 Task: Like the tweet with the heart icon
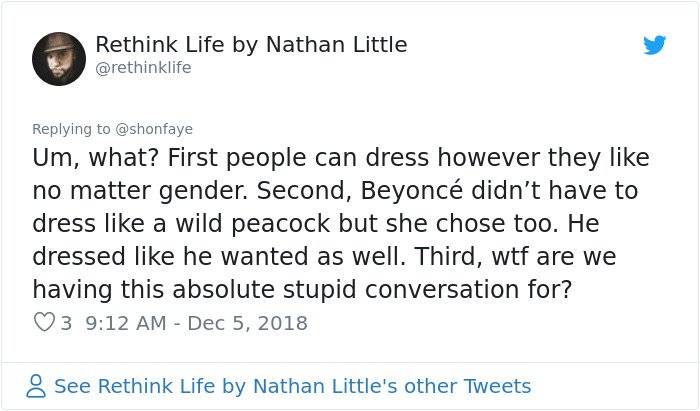coord(44,322)
